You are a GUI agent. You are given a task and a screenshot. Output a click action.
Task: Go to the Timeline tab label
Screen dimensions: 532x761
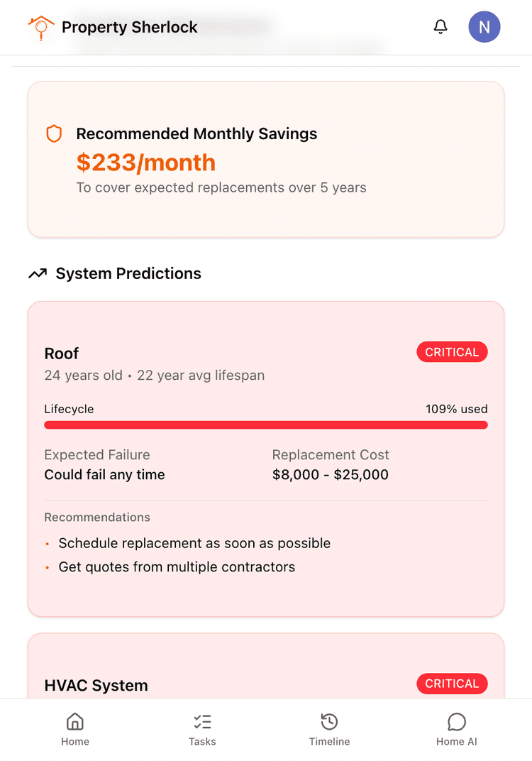point(329,742)
